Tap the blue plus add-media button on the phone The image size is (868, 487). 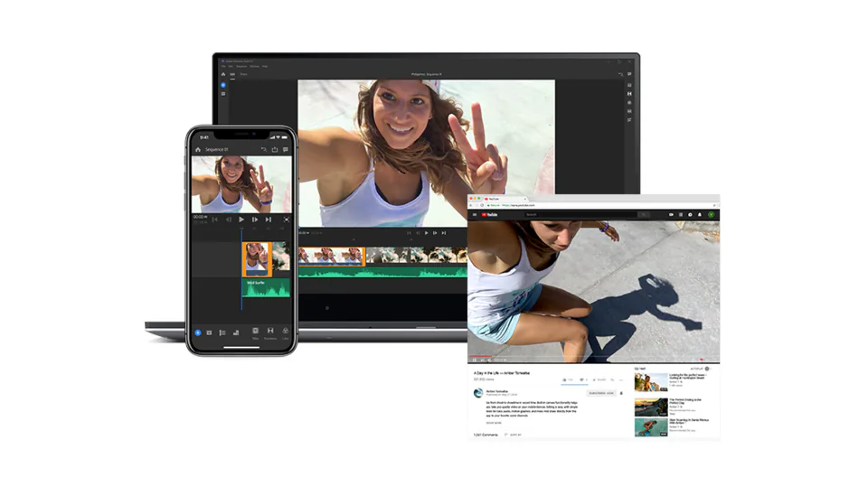click(198, 332)
